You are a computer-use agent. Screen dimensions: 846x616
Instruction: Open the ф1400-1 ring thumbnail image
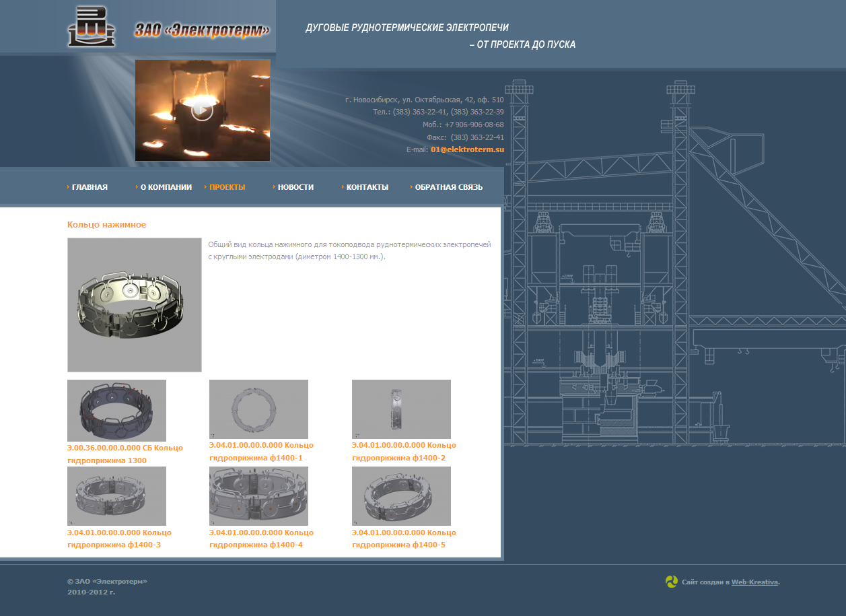click(258, 409)
